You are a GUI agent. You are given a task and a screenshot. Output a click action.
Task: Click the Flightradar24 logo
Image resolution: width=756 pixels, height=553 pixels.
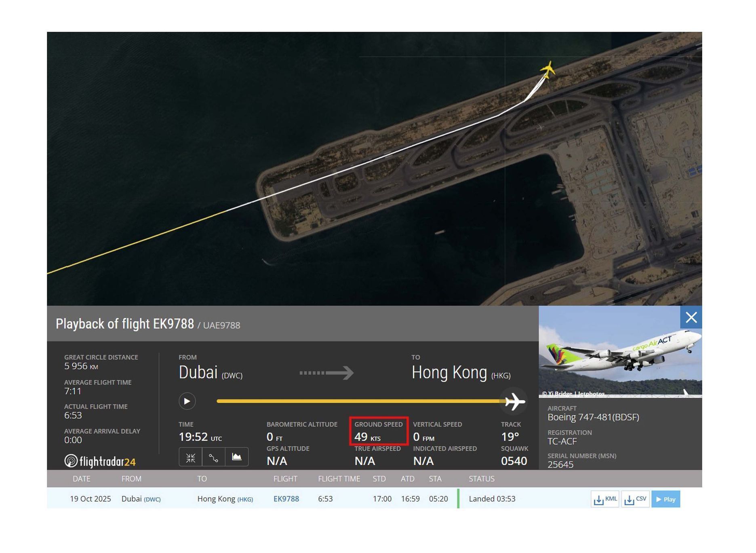(x=100, y=461)
